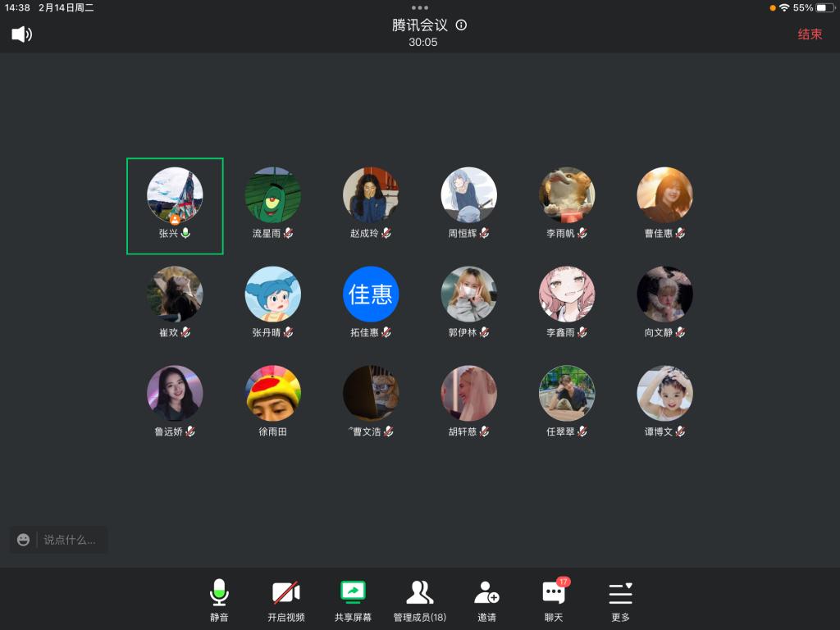
Task: Click the 邀请 invite icon
Action: pos(486,600)
